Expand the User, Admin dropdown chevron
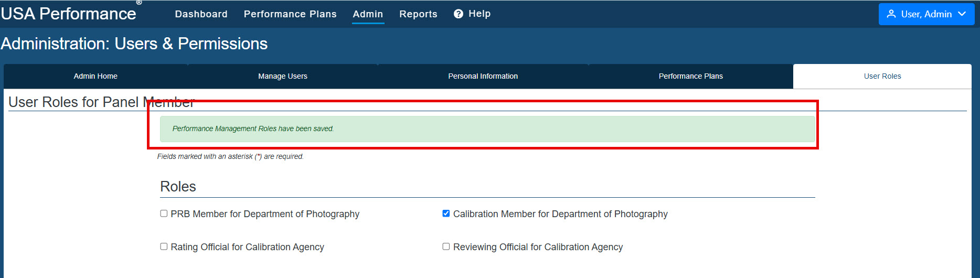Image resolution: width=980 pixels, height=278 pixels. point(962,14)
